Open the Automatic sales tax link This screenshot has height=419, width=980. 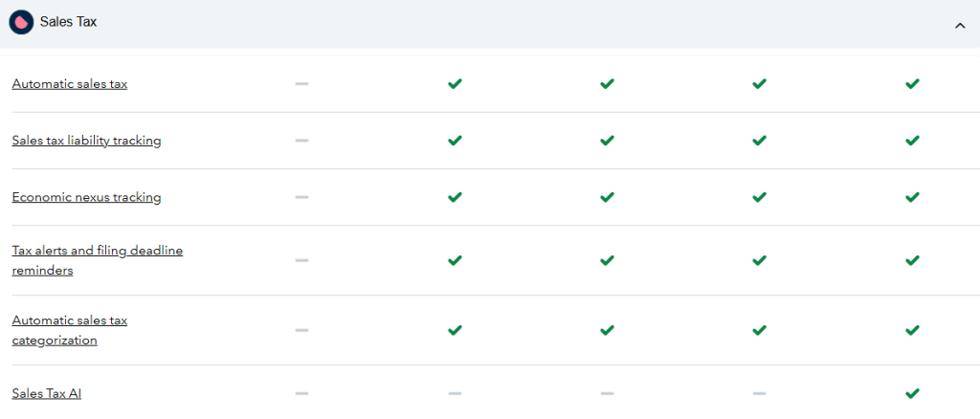69,83
